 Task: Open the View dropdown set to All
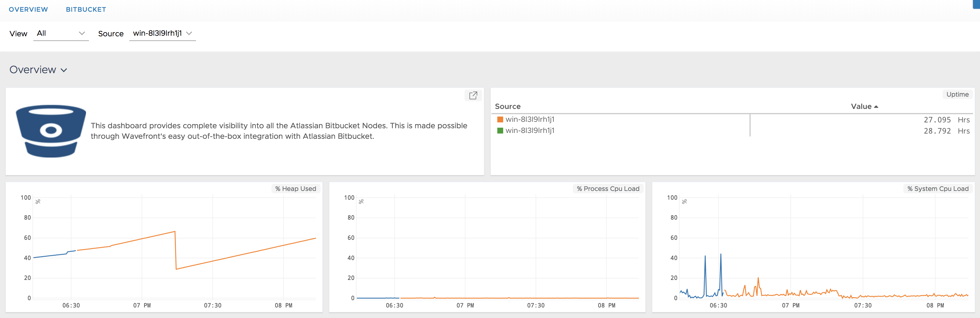click(x=61, y=33)
